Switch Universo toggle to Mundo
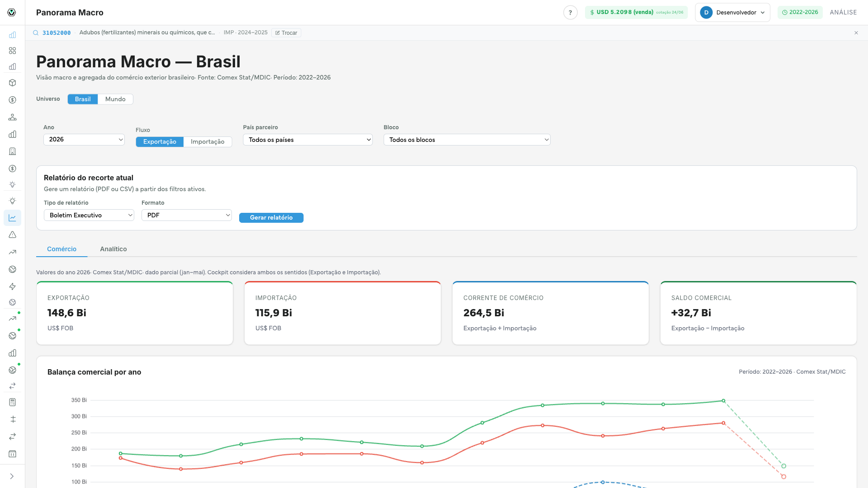 [x=115, y=99]
